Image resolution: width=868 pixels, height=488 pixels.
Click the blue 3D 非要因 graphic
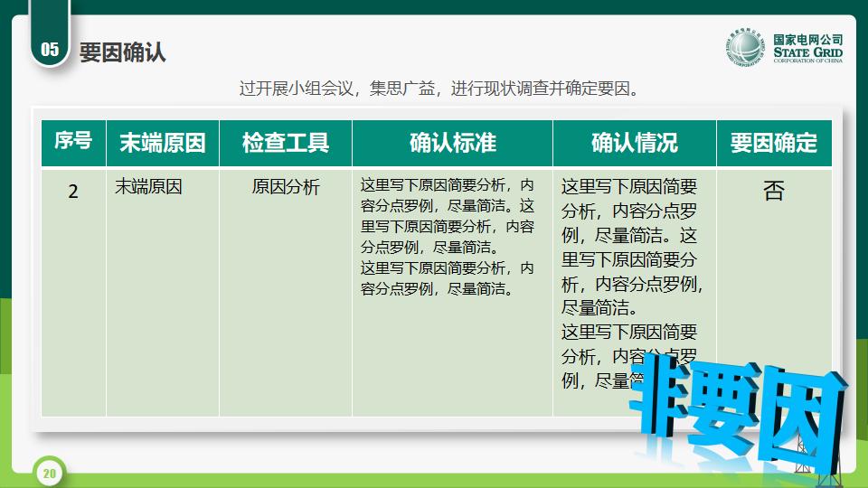[x=739, y=412]
